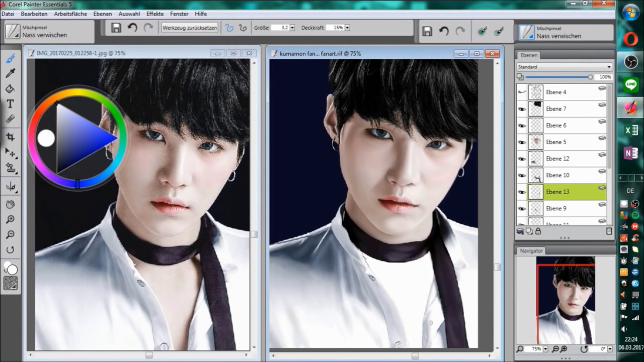Hide layer Ebene 7
The width and height of the screenshot is (644, 362).
point(522,109)
